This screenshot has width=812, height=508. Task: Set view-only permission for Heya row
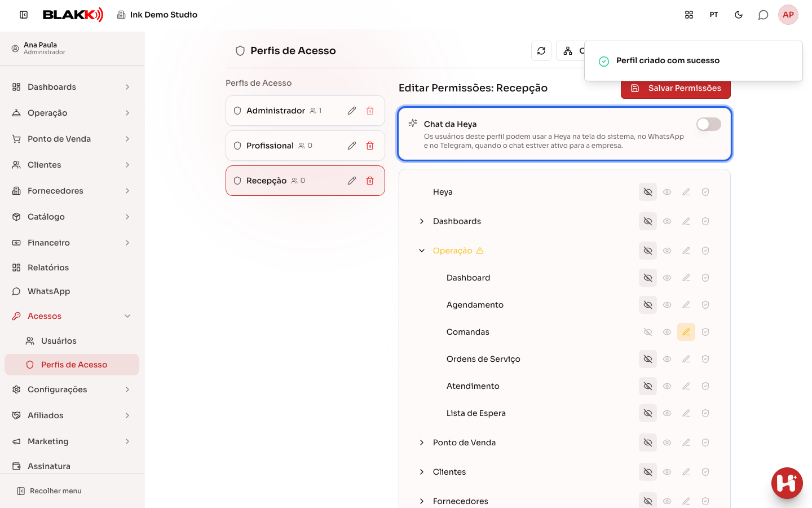tap(667, 192)
